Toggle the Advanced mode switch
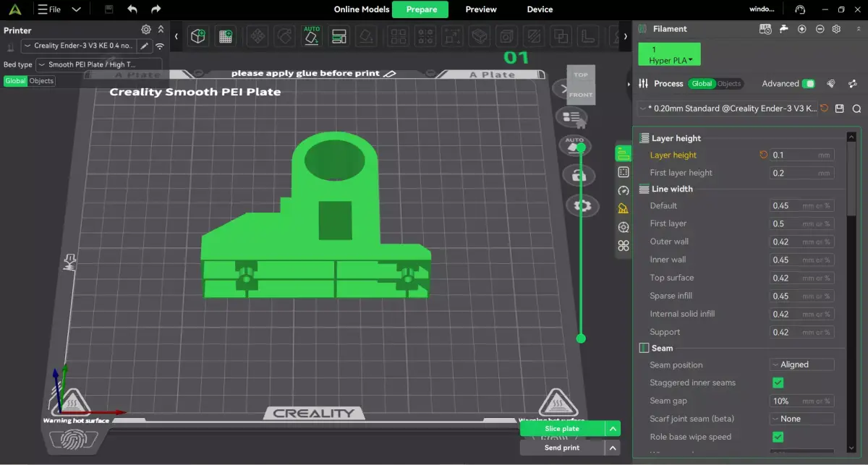The height and width of the screenshot is (465, 868). tap(809, 84)
